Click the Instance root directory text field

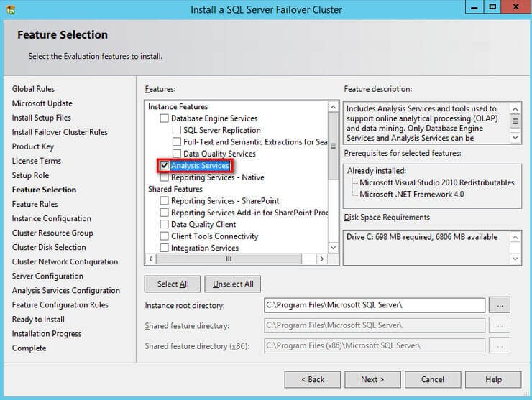click(x=375, y=305)
